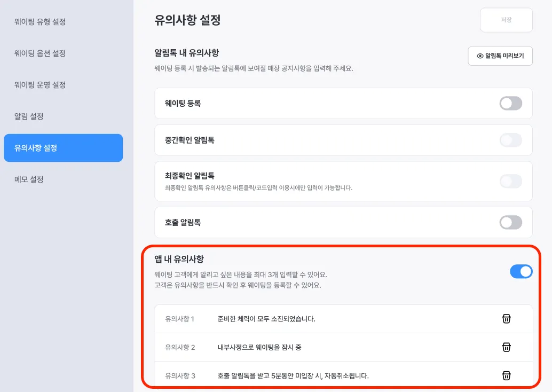Open the 알림톡 미리보기 preview button
The height and width of the screenshot is (392, 552).
pos(500,56)
